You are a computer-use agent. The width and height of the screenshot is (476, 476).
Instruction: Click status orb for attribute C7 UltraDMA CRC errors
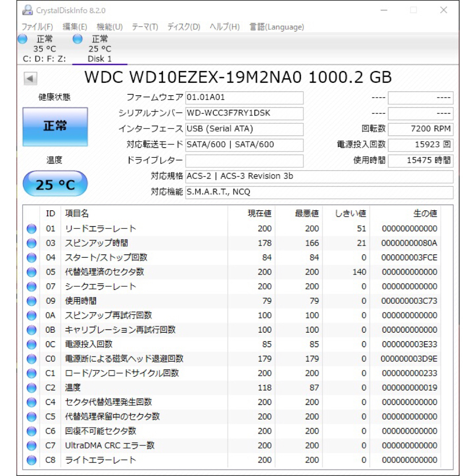click(32, 446)
